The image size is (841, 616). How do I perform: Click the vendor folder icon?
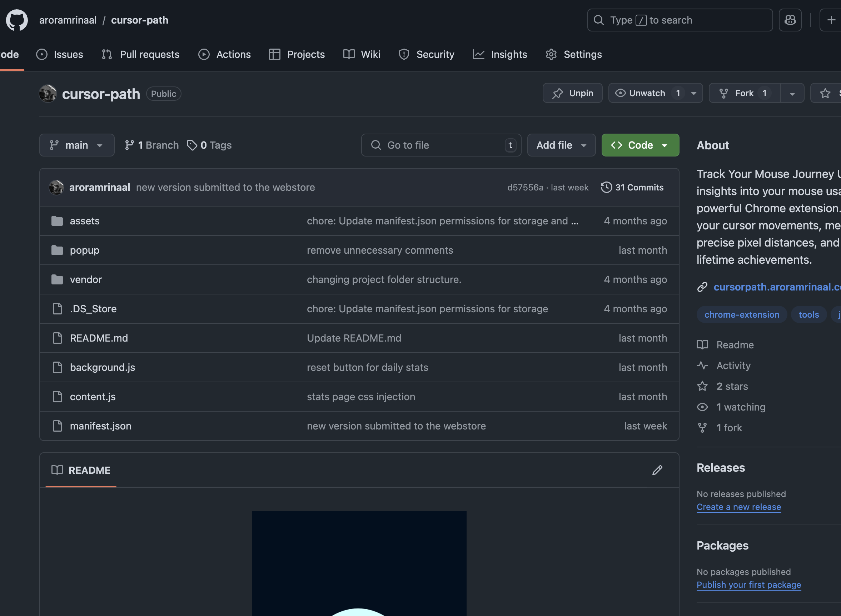(x=57, y=280)
